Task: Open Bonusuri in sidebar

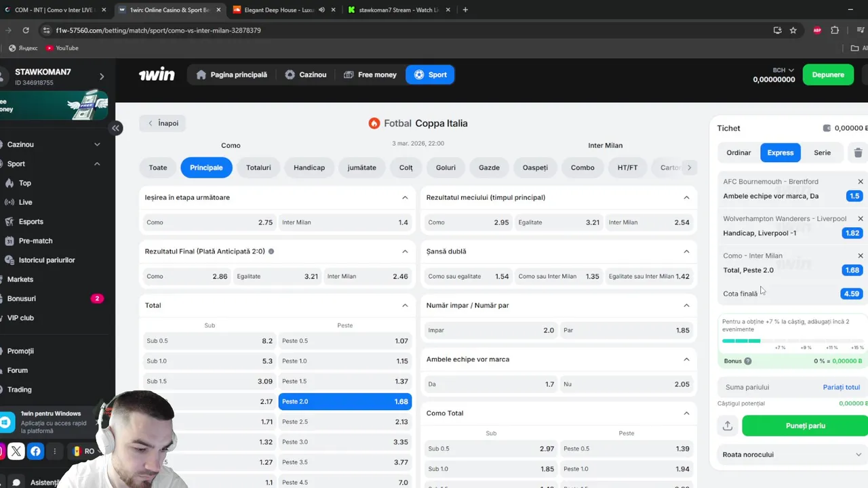Action: (20, 298)
